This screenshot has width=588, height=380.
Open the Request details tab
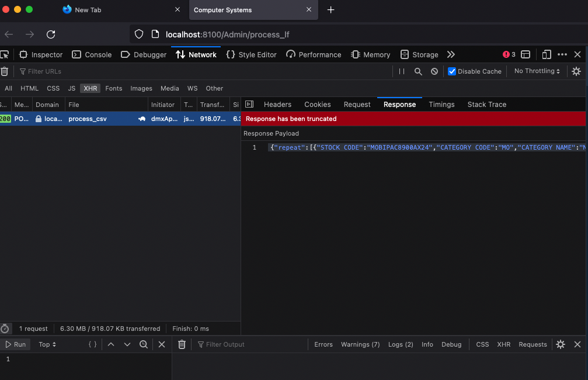(x=357, y=105)
